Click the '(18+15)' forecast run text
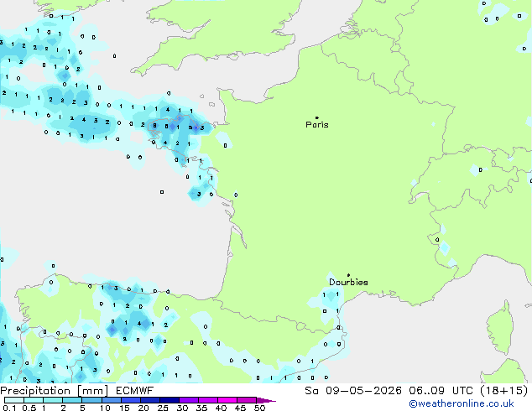 tap(503, 391)
